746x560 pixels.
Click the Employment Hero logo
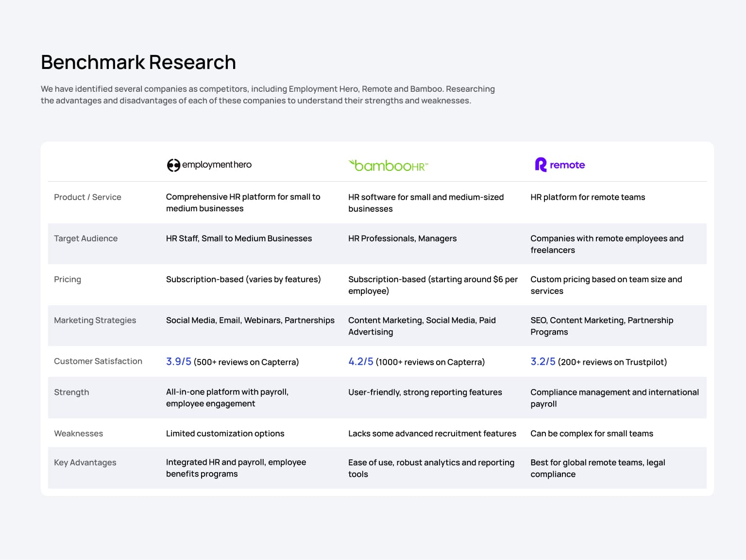[x=209, y=165]
